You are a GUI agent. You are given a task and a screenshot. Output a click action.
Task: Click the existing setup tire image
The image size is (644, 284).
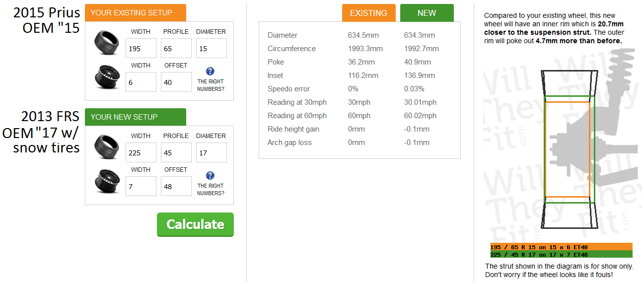106,43
